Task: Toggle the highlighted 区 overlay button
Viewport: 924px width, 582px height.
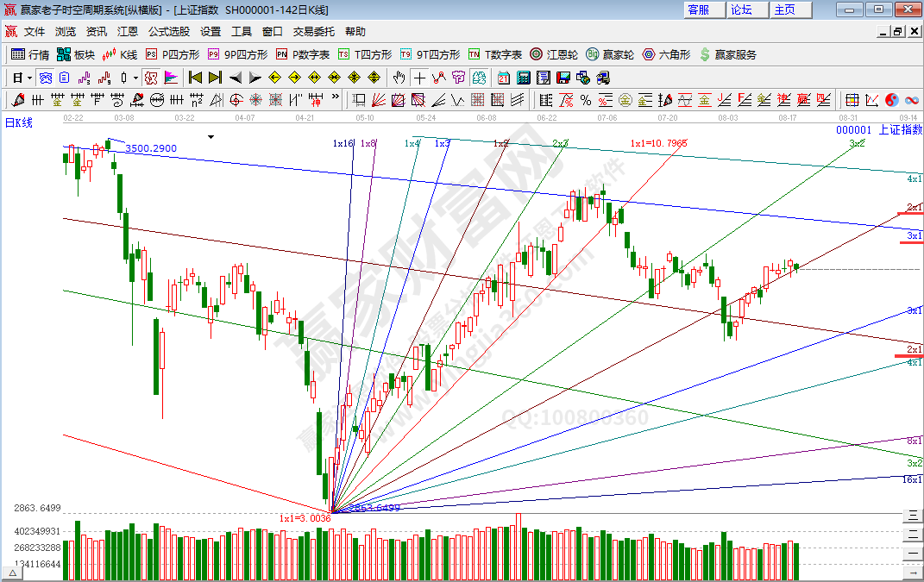Action: [151, 77]
